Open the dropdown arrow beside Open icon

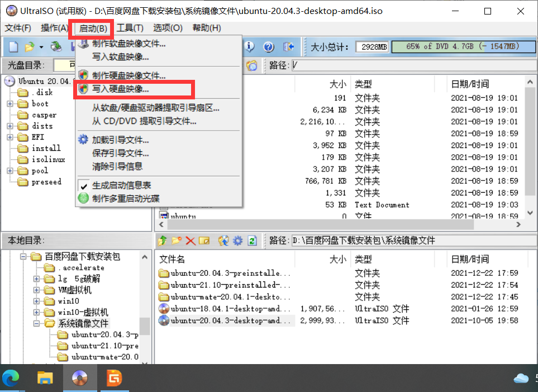tap(41, 47)
